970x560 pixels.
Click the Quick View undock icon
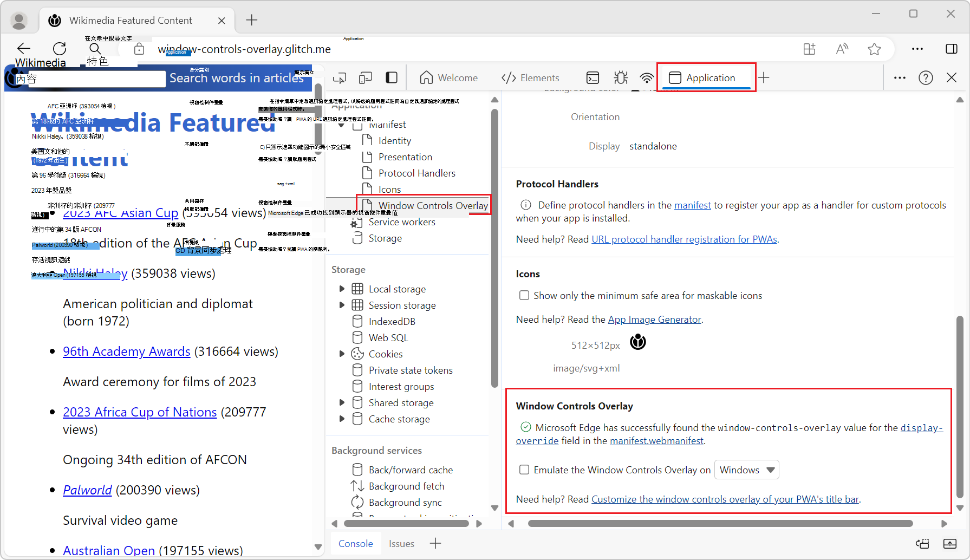[922, 543]
